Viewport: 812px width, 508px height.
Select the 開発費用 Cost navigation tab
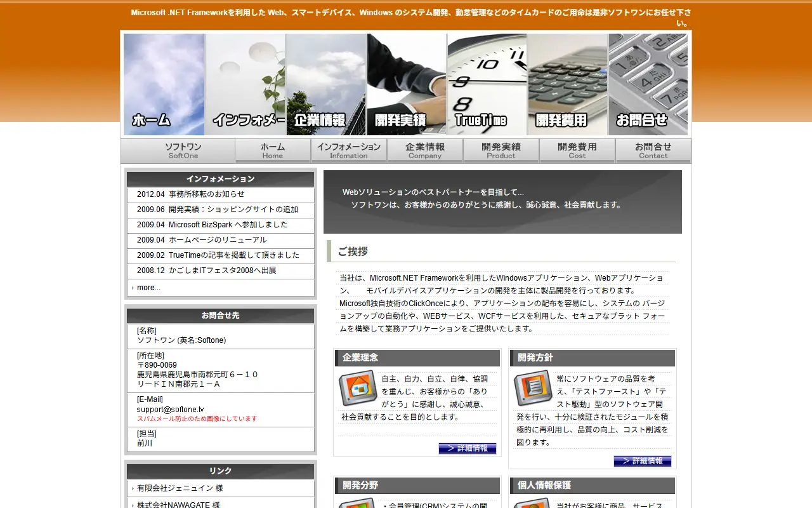point(577,151)
